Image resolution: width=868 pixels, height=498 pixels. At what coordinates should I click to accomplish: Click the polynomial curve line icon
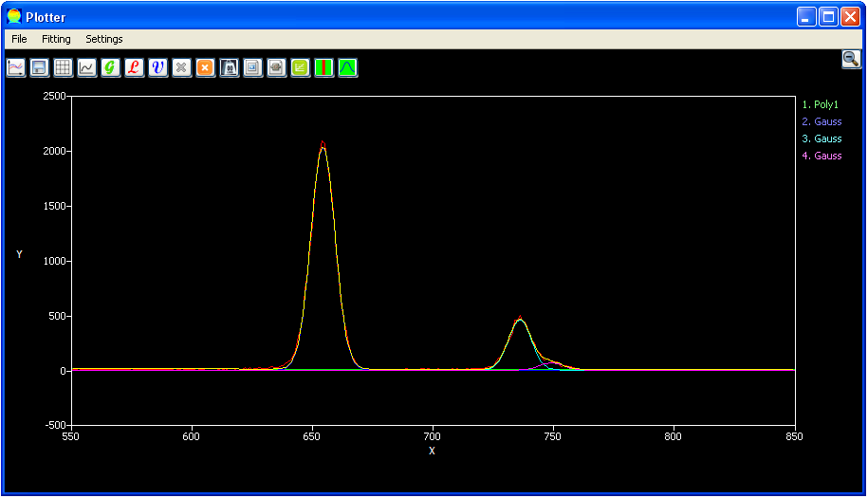87,67
